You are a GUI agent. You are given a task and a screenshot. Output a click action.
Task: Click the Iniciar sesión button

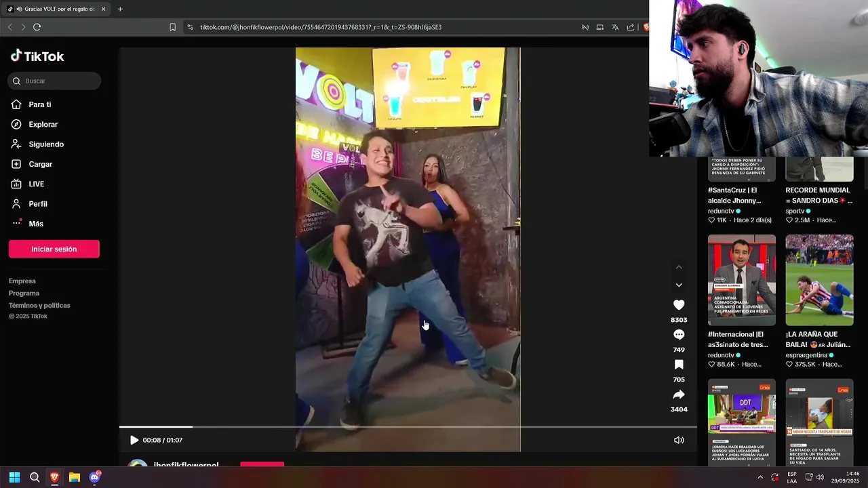tap(54, 249)
